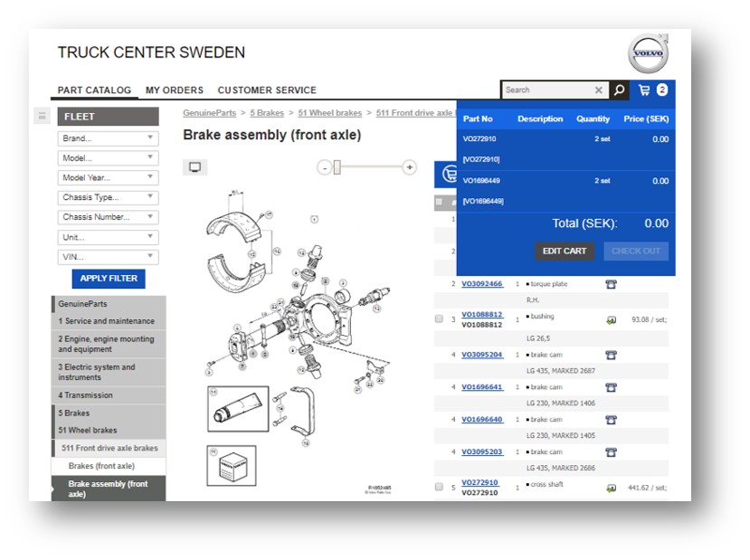The height and width of the screenshot is (560, 750).
Task: Click inside the Search input field
Action: (547, 90)
